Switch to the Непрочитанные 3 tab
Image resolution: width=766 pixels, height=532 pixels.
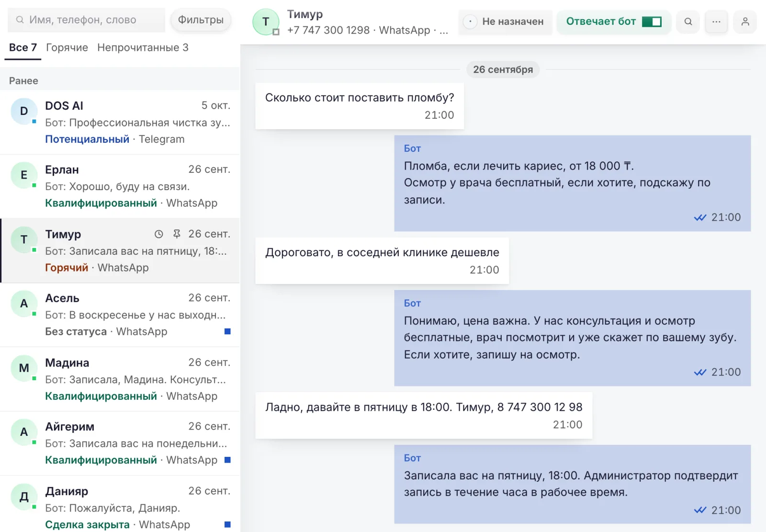(143, 47)
